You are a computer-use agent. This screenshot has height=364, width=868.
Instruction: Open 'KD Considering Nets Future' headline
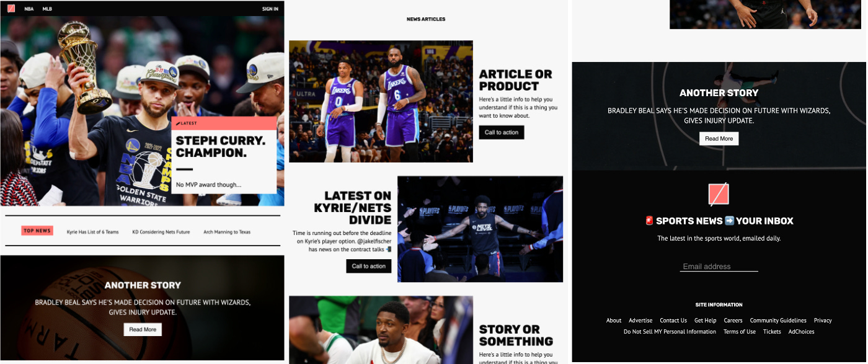coord(161,232)
